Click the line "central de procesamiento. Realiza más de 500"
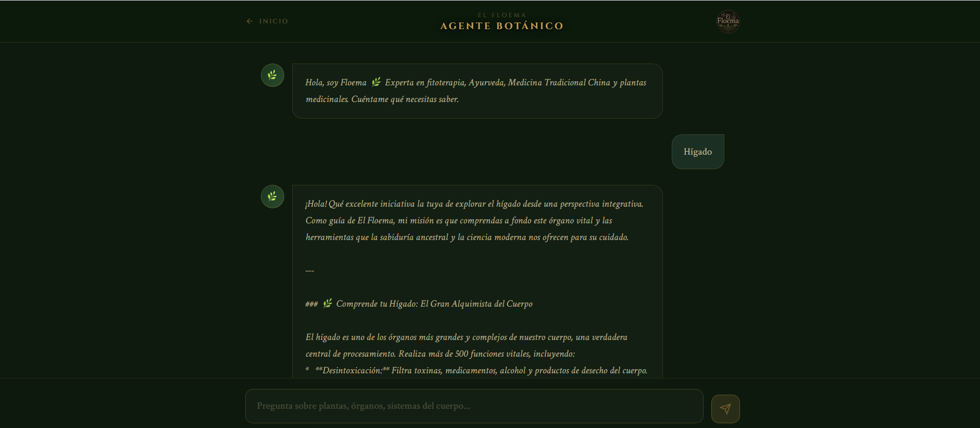 441,354
